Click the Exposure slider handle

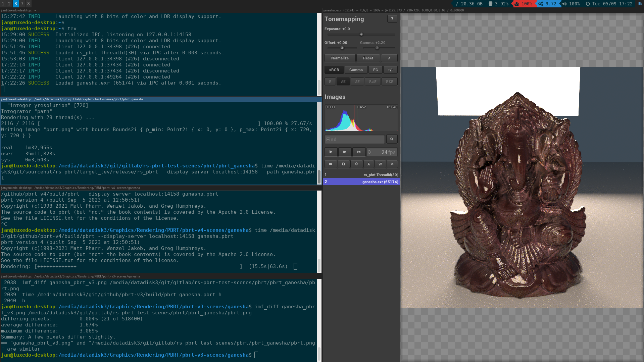tap(361, 34)
